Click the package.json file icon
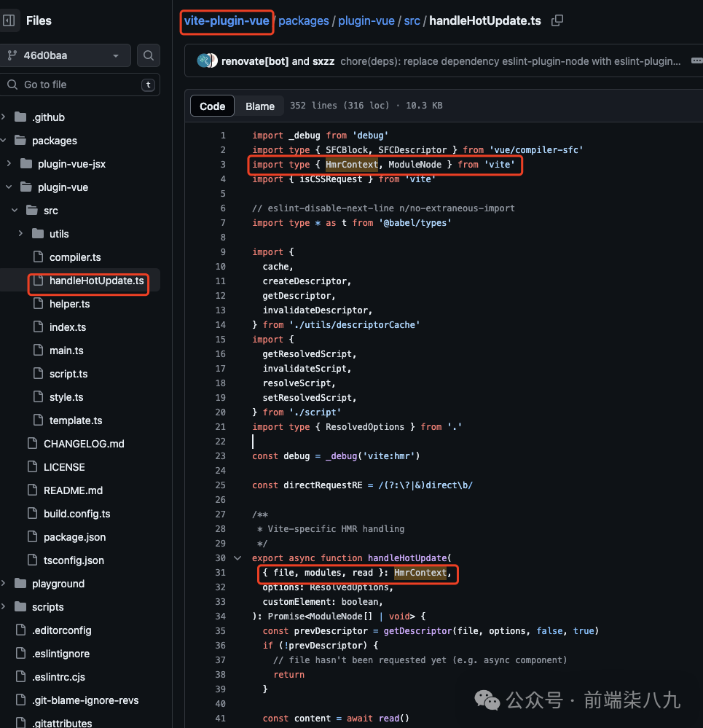 [32, 536]
